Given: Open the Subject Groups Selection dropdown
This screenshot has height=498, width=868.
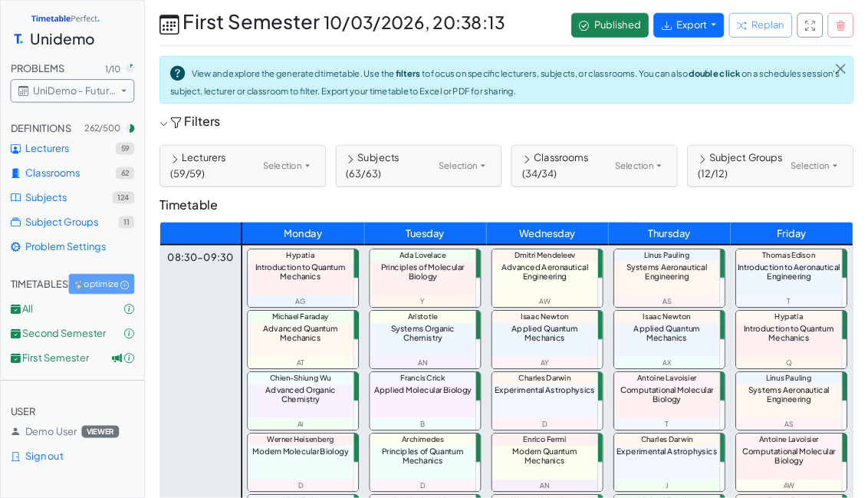Looking at the screenshot, I should [814, 166].
